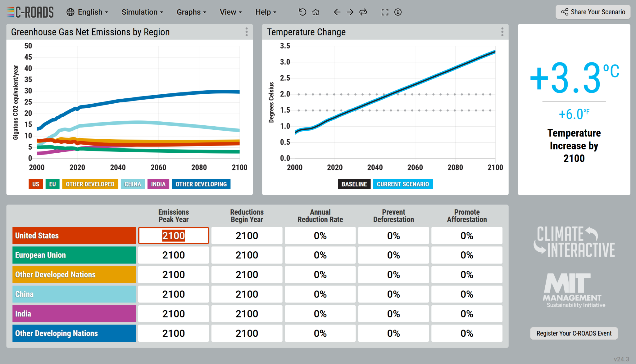Open the View menu

230,12
